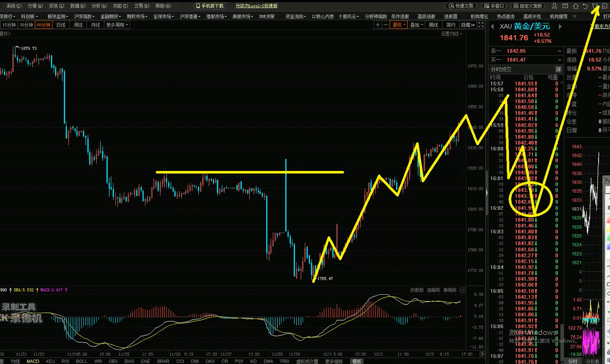Open the 复权 dropdown
The height and width of the screenshot is (364, 610).
[x=399, y=25]
